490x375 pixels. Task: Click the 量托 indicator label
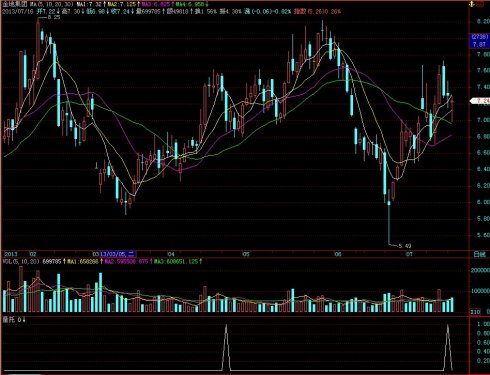pos(9,320)
